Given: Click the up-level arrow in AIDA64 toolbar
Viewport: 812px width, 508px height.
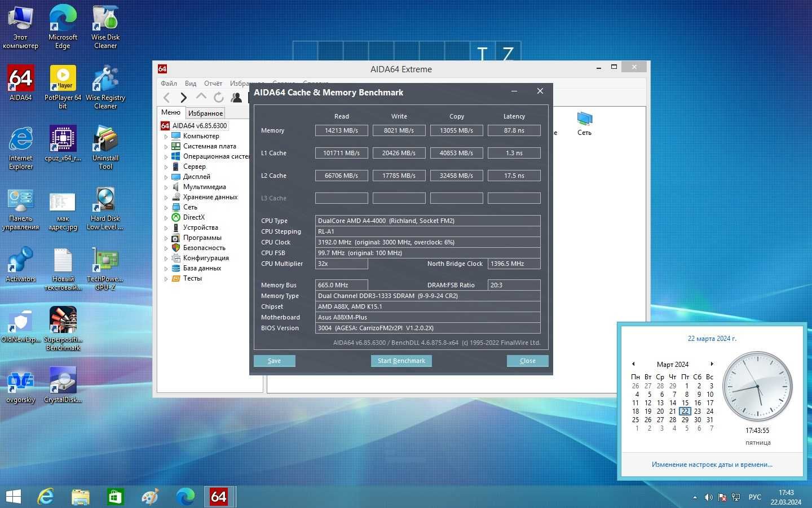Looking at the screenshot, I should click(x=201, y=97).
